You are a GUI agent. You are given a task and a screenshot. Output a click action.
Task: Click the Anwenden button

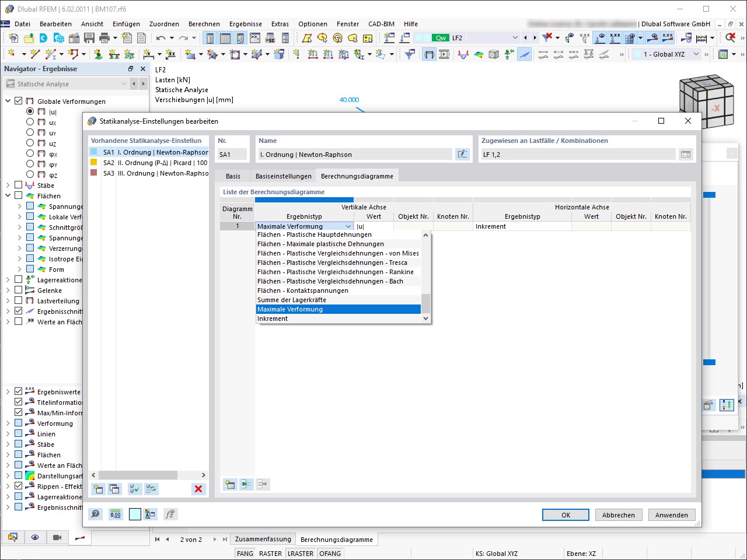pos(672,515)
